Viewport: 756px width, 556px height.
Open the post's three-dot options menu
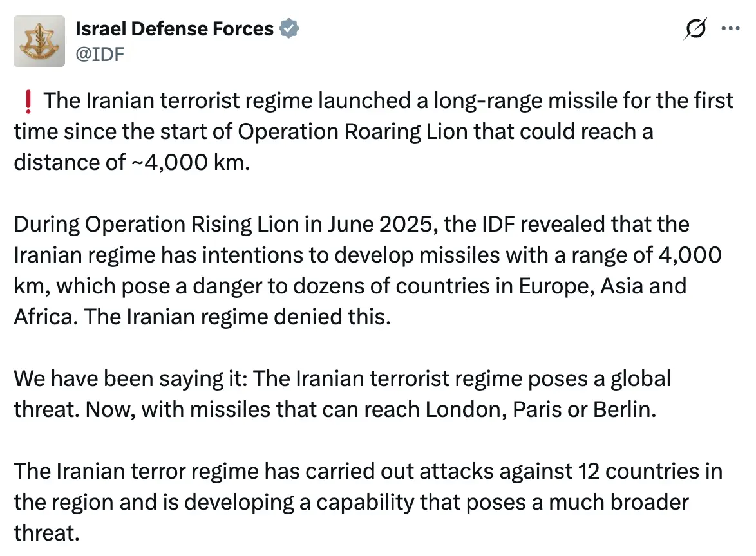[x=730, y=28]
